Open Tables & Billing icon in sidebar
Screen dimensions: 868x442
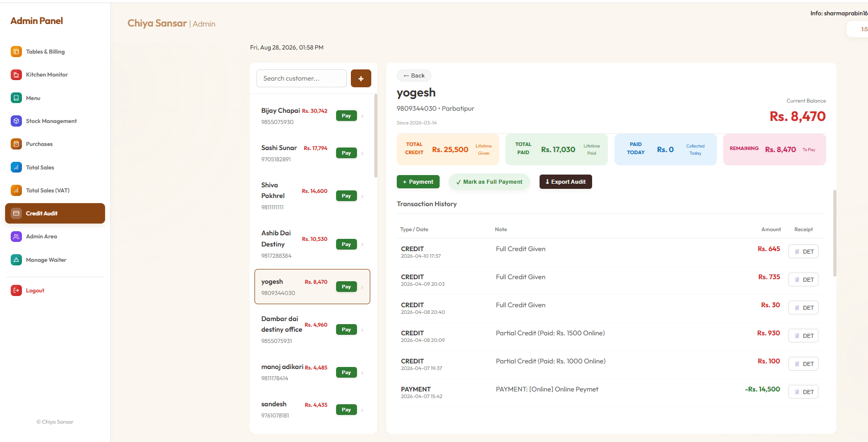[x=16, y=52]
